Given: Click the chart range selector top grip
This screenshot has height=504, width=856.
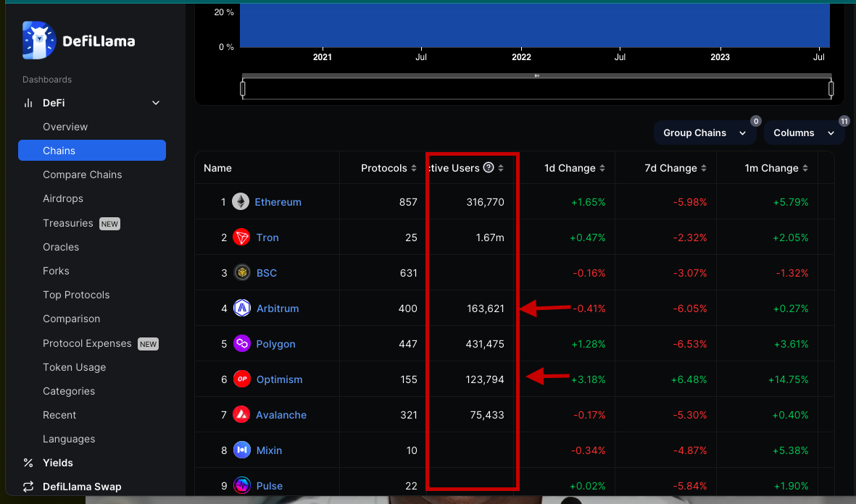Looking at the screenshot, I should [x=537, y=76].
